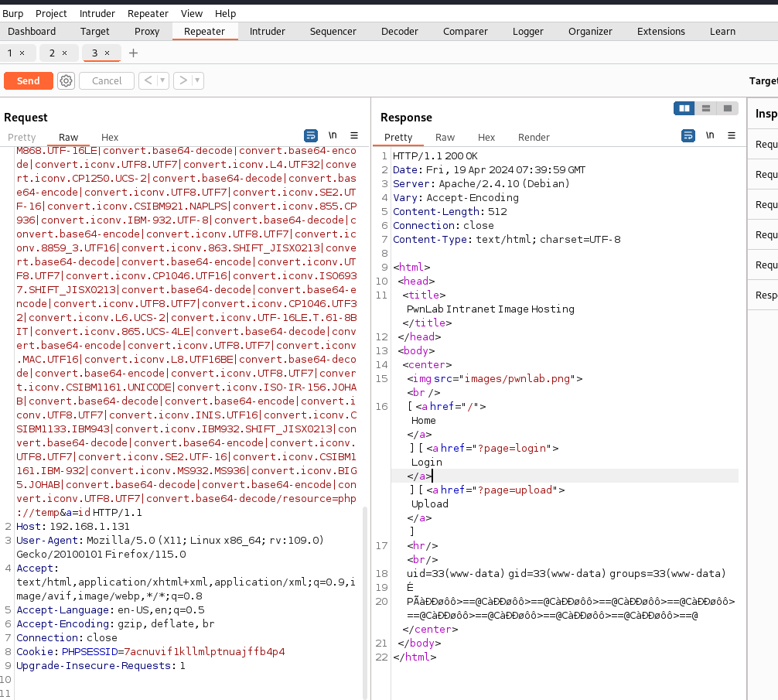Screen dimensions: 778x700
Task: Select the Repeater tool tab
Action: point(204,31)
